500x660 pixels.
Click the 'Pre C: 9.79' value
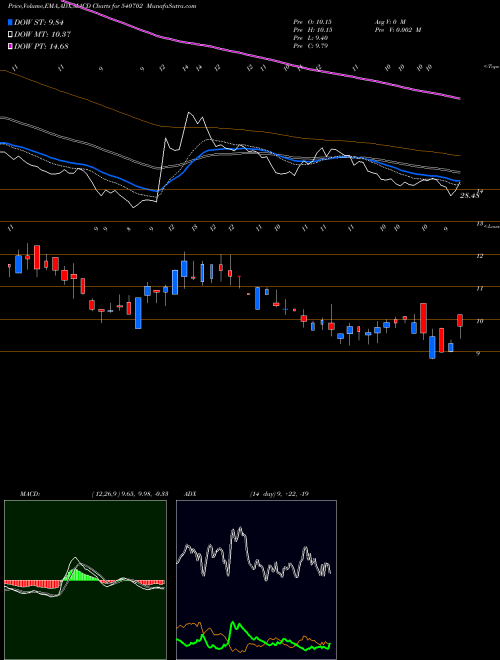coord(311,46)
